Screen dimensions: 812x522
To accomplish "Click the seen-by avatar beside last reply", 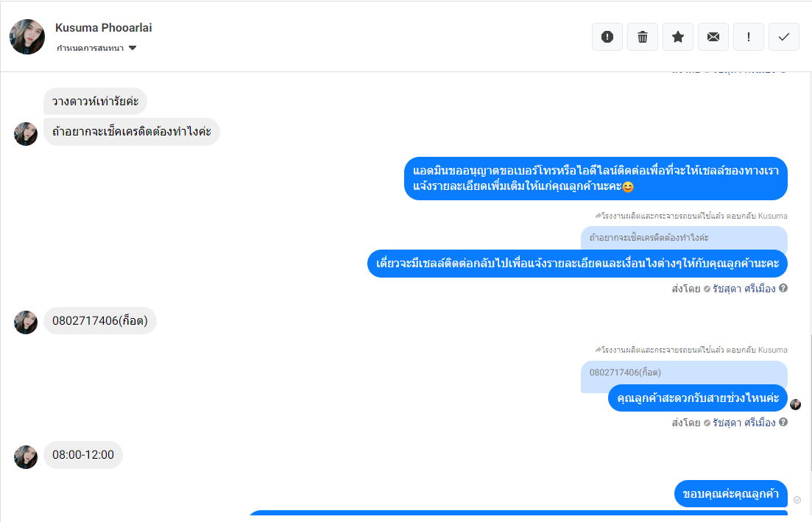I will tap(795, 404).
